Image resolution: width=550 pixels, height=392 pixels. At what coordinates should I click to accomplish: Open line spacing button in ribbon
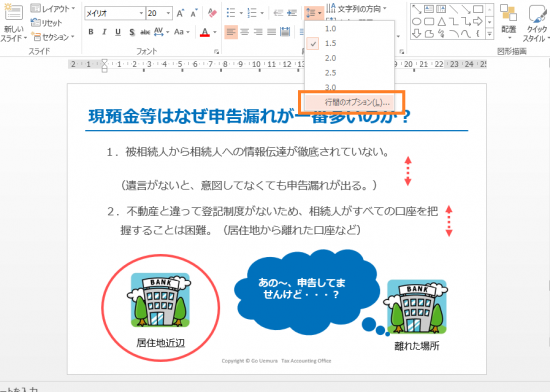click(313, 13)
